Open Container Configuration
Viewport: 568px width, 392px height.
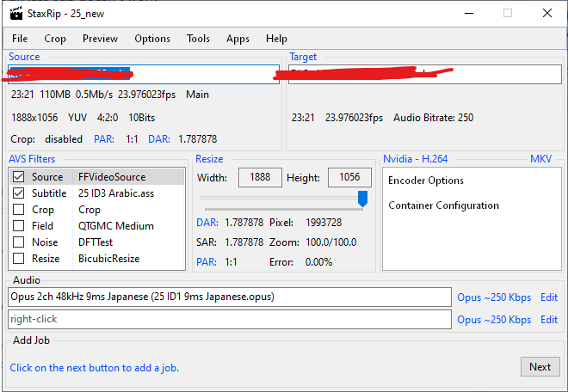(x=443, y=205)
